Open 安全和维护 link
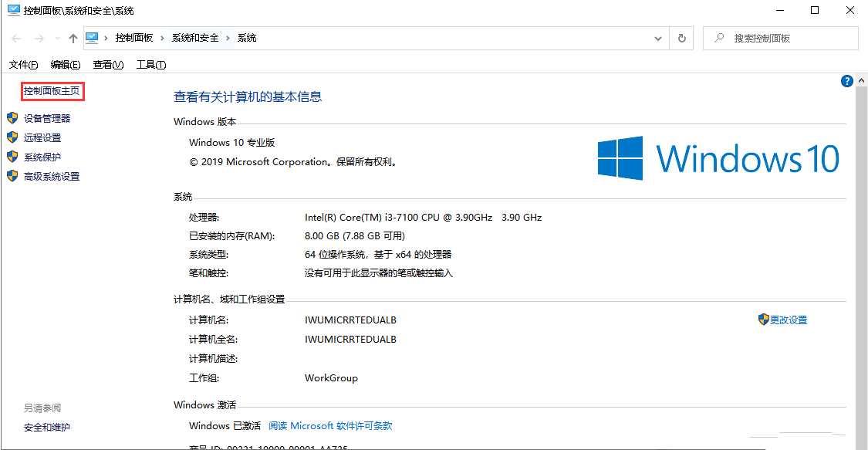This screenshot has height=450, width=868. click(47, 428)
